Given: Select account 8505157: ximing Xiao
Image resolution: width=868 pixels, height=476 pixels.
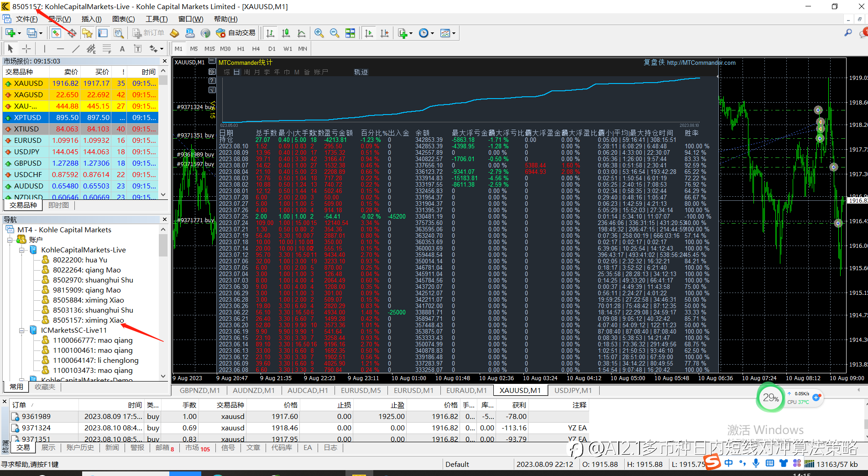Looking at the screenshot, I should pyautogui.click(x=88, y=320).
